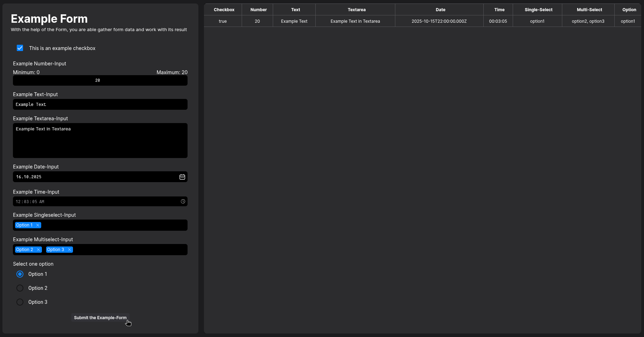The image size is (644, 337).
Task: Focus the Example Number-Input field
Action: pos(100,80)
